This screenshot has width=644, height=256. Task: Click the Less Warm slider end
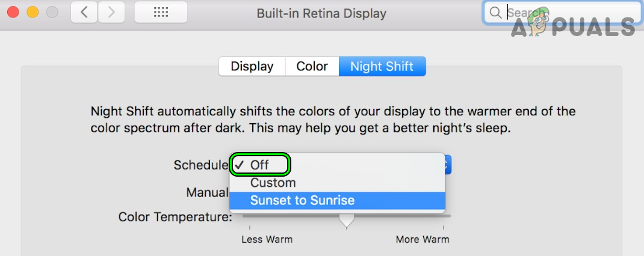tap(250, 227)
